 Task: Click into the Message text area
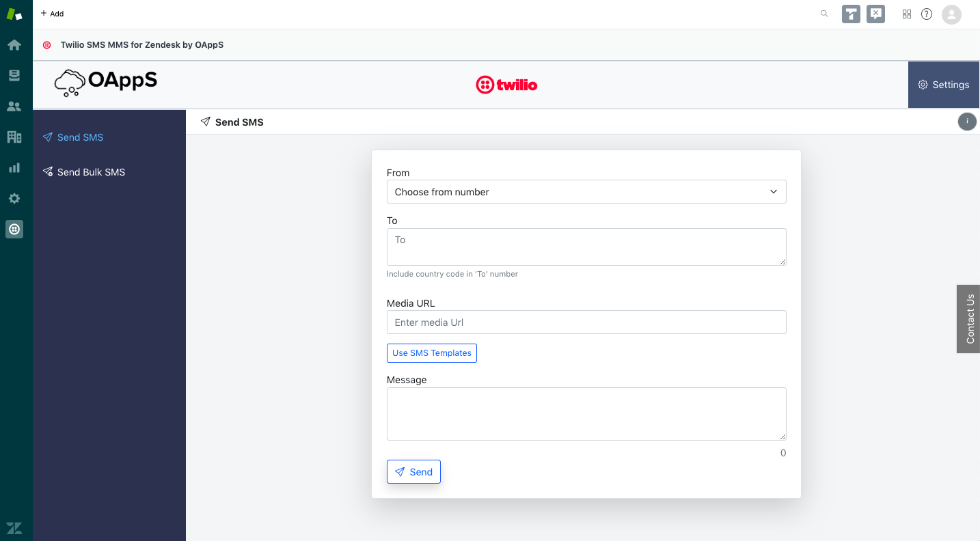pyautogui.click(x=586, y=414)
